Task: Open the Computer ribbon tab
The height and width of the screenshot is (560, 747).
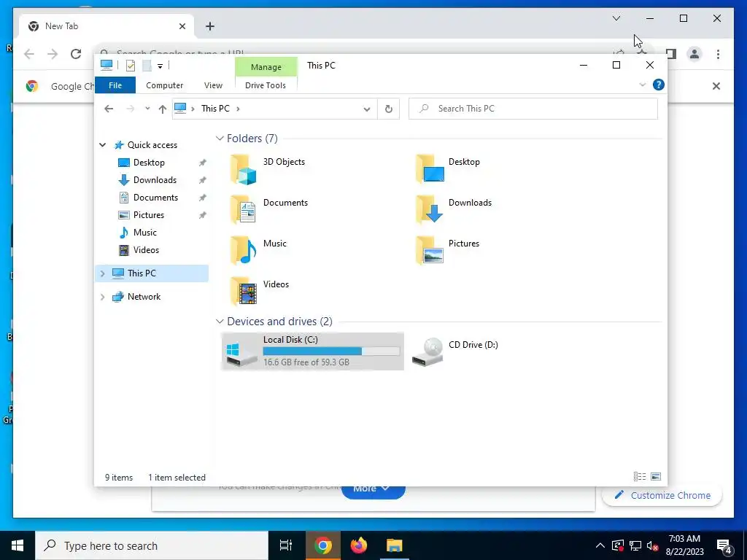Action: tap(164, 85)
